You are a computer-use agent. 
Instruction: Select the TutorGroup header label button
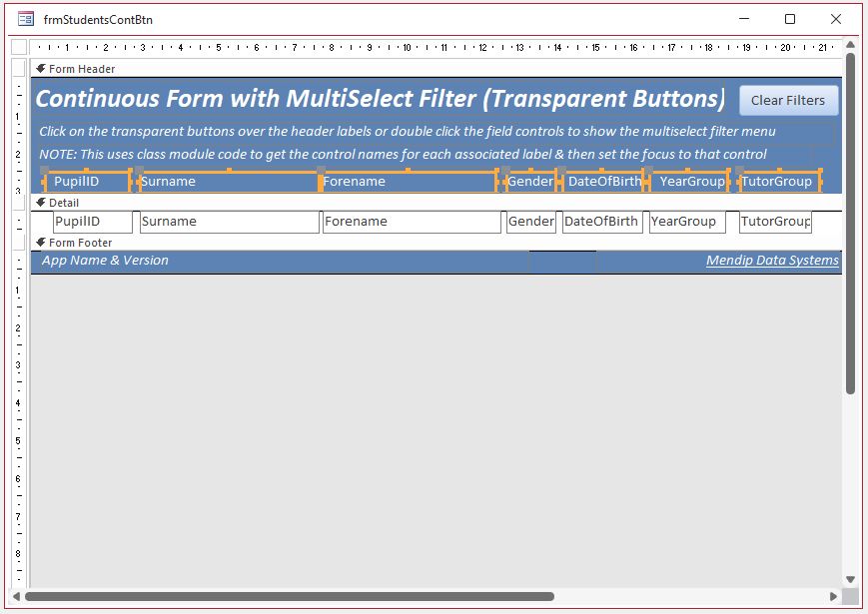pyautogui.click(x=779, y=182)
